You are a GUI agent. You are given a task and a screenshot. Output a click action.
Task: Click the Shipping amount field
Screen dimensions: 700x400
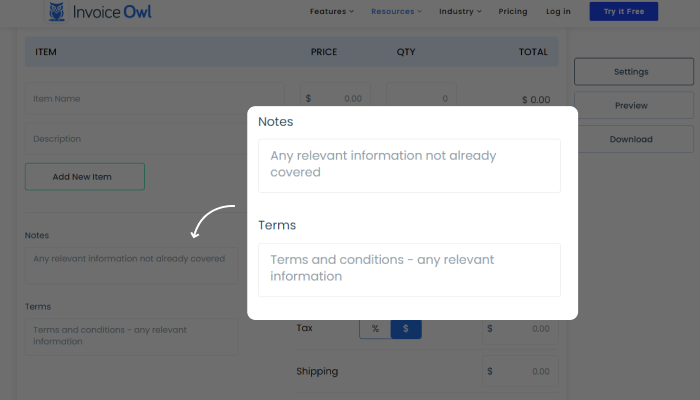click(x=519, y=372)
